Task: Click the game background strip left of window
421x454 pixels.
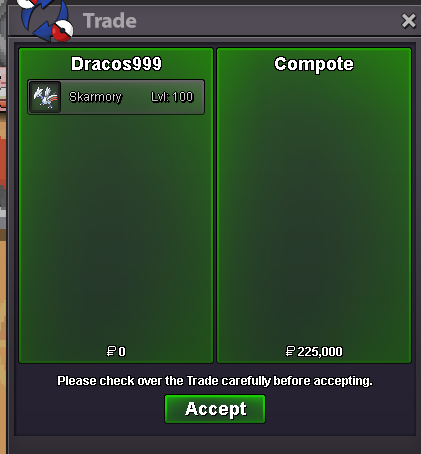Action: pos(3,233)
